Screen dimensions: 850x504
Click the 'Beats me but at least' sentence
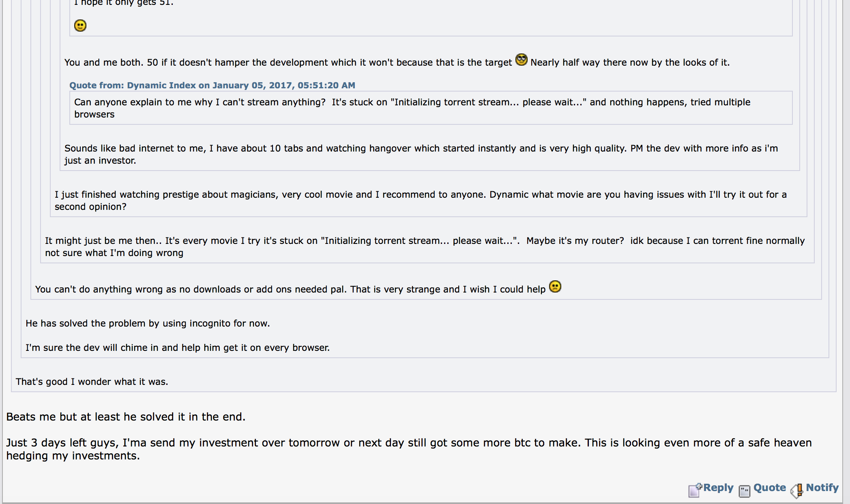(126, 417)
